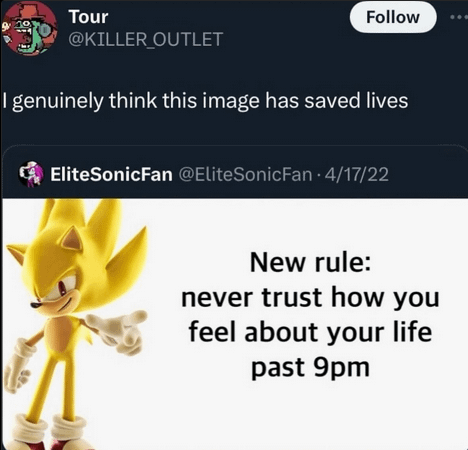Click the 'feel about your life' line
468x450 pixels.
(x=310, y=332)
